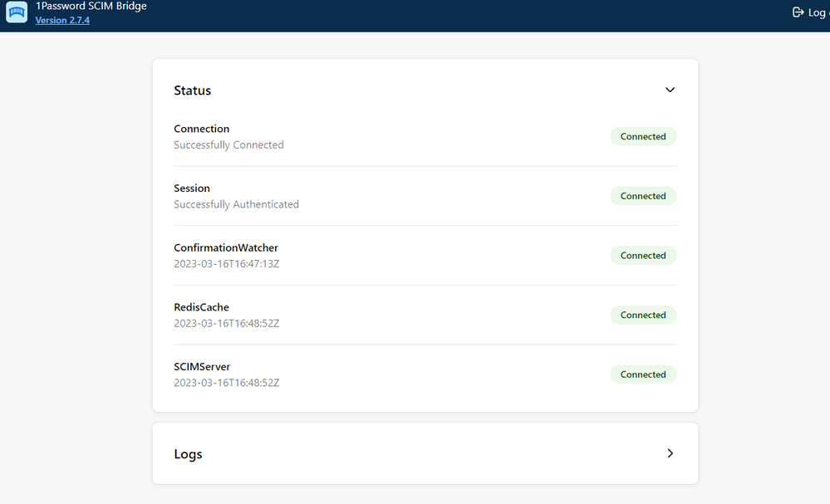Expand the Logs section chevron
Screen dimensions: 830x504
tap(670, 453)
